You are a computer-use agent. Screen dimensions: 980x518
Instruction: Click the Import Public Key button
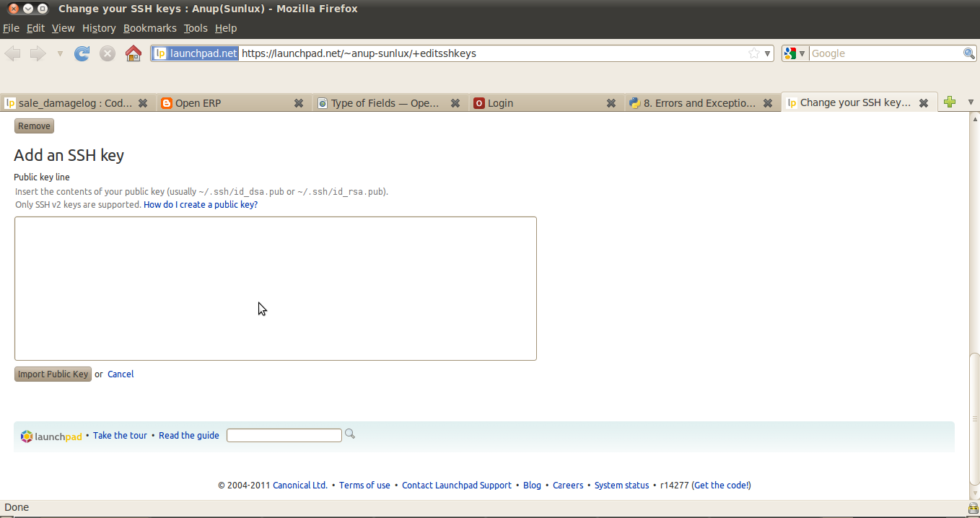point(52,374)
